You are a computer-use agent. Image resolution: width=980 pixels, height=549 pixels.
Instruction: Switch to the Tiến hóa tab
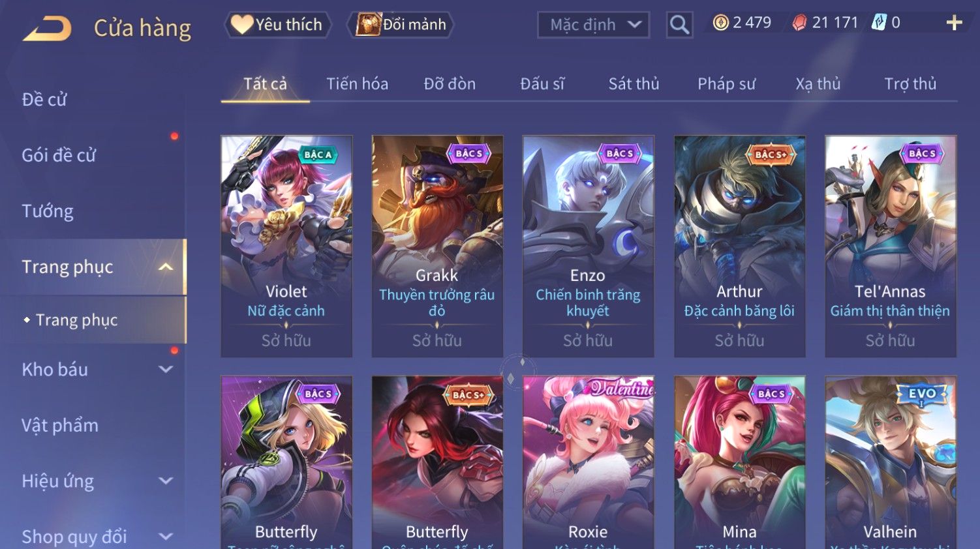(357, 84)
